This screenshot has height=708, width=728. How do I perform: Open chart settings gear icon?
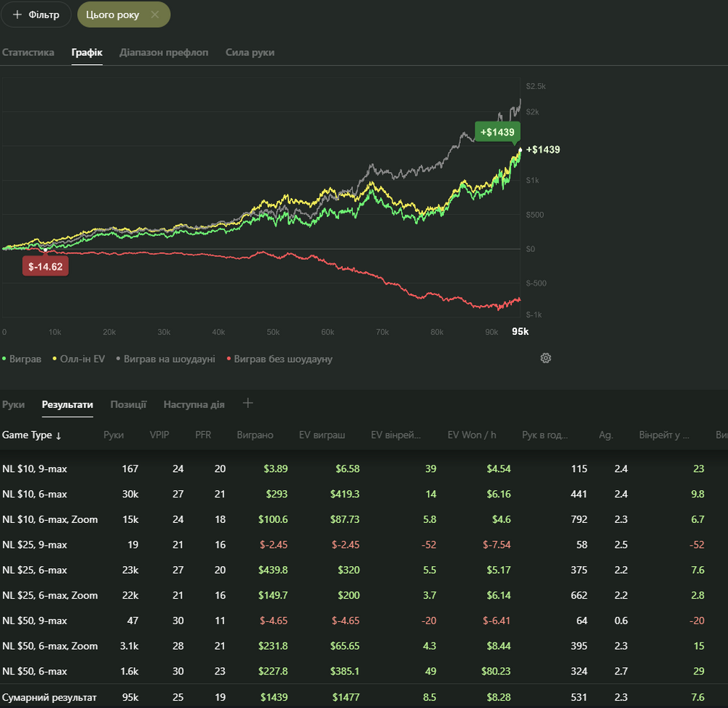(x=545, y=358)
